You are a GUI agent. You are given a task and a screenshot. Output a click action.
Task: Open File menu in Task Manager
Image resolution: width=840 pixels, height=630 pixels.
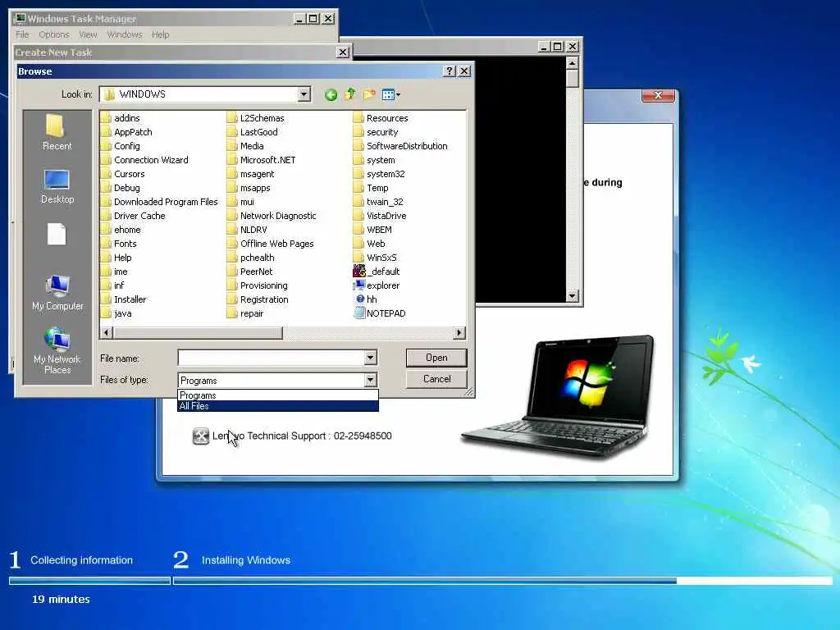(22, 34)
